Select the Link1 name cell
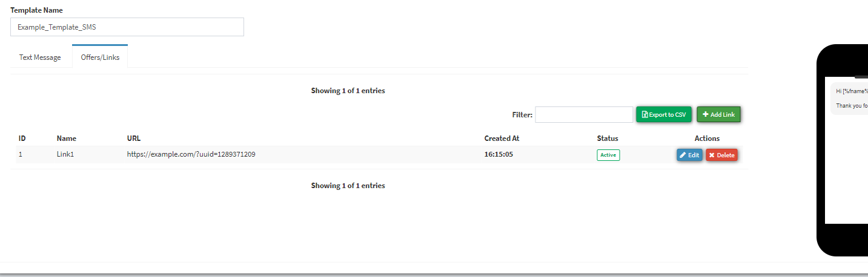Image resolution: width=868 pixels, height=277 pixels. click(x=65, y=154)
